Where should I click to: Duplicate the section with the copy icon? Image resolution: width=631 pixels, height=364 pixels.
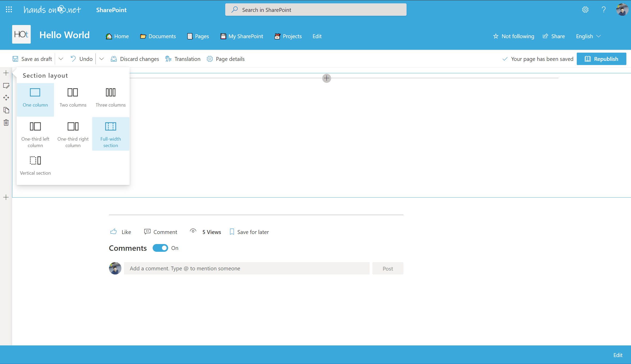pos(6,110)
